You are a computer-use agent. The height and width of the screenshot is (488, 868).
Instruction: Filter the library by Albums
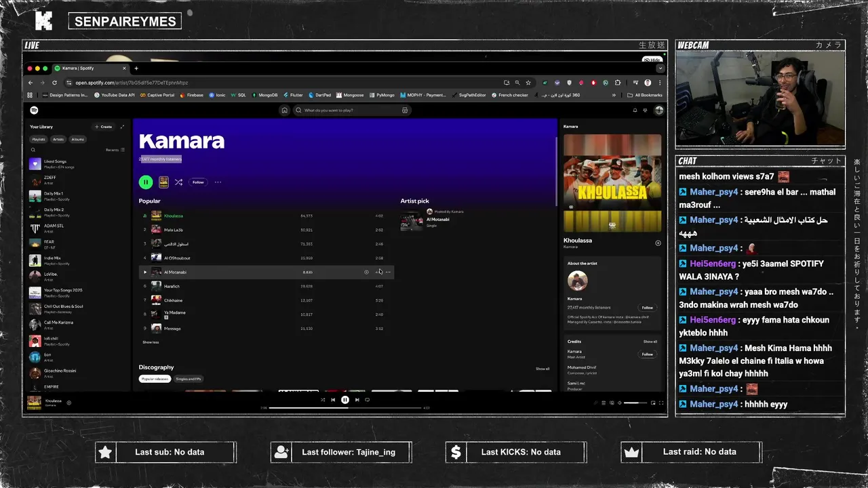point(78,139)
